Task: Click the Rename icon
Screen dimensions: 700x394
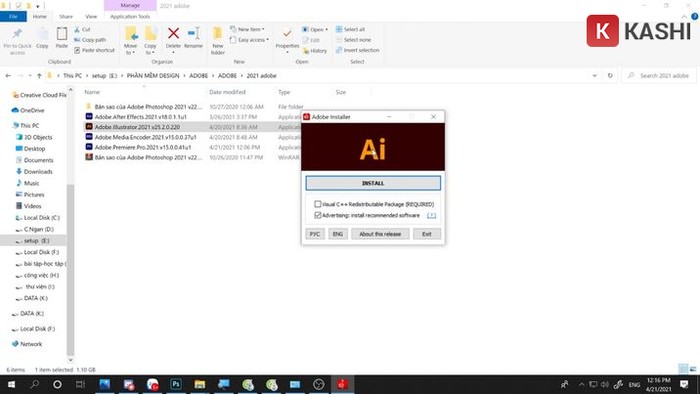Action: [193, 33]
